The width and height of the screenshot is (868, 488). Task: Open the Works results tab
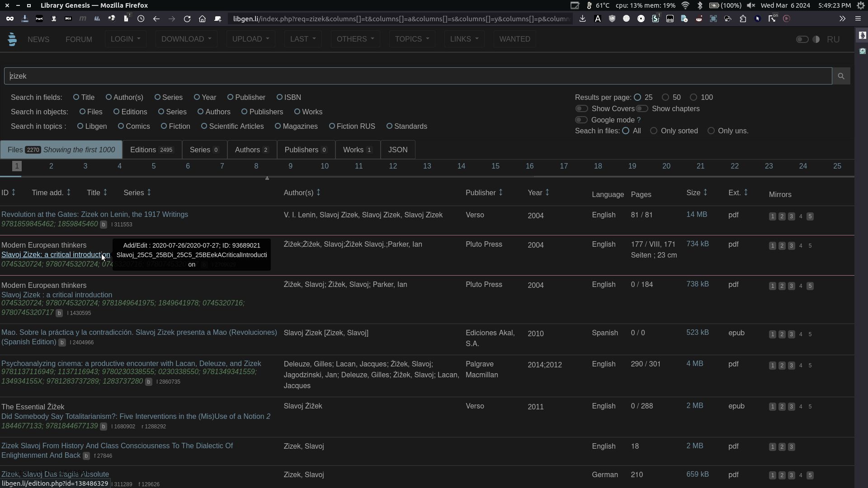(x=358, y=150)
